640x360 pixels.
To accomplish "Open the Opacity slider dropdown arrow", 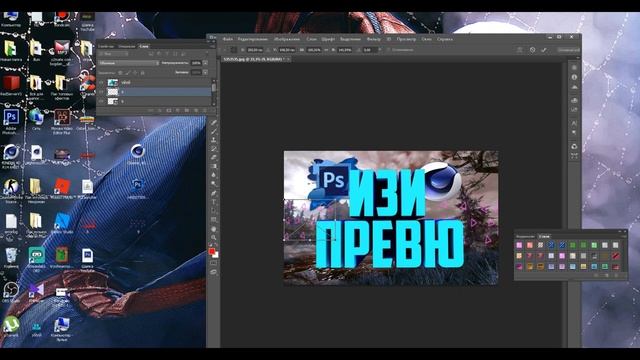I will [x=205, y=63].
